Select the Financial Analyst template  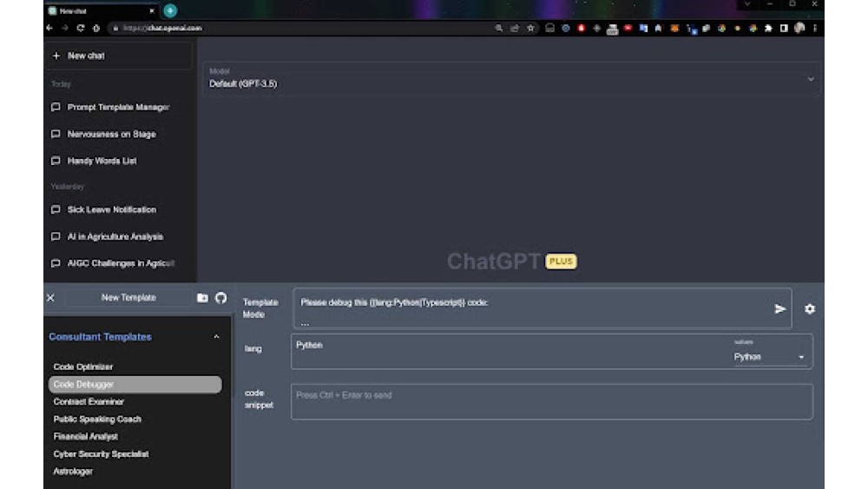point(86,436)
